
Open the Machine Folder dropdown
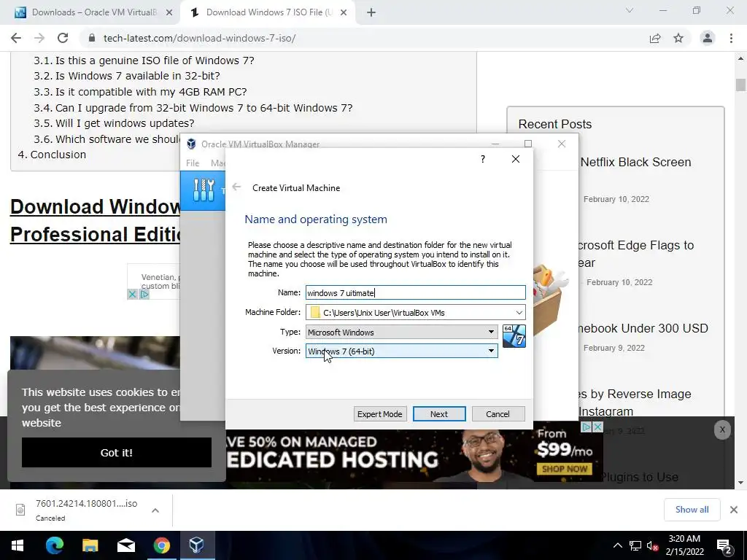tap(519, 312)
